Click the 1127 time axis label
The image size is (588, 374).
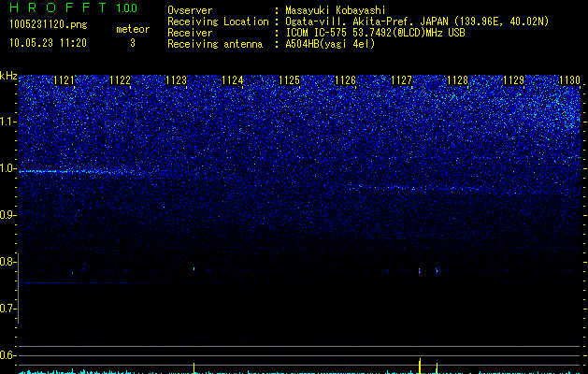pyautogui.click(x=401, y=80)
